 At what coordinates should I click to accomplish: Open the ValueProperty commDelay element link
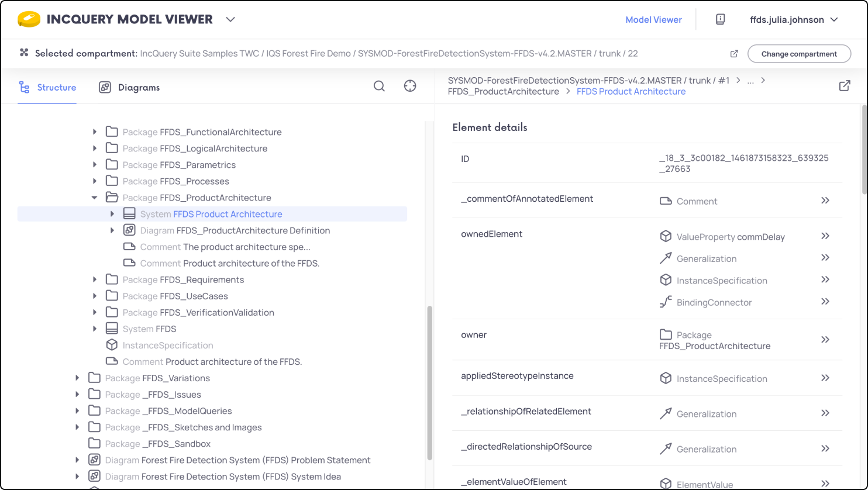731,237
